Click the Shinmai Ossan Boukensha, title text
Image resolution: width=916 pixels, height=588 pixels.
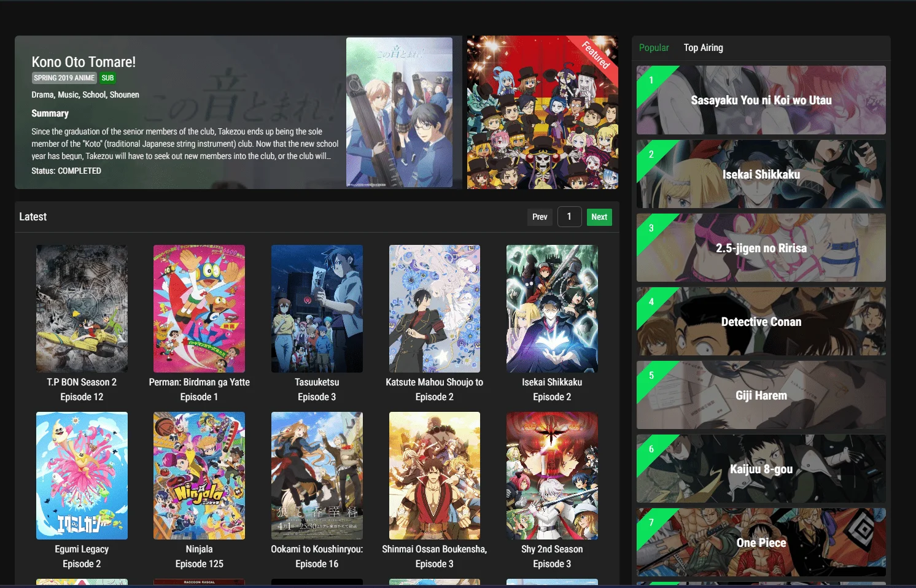tap(435, 549)
